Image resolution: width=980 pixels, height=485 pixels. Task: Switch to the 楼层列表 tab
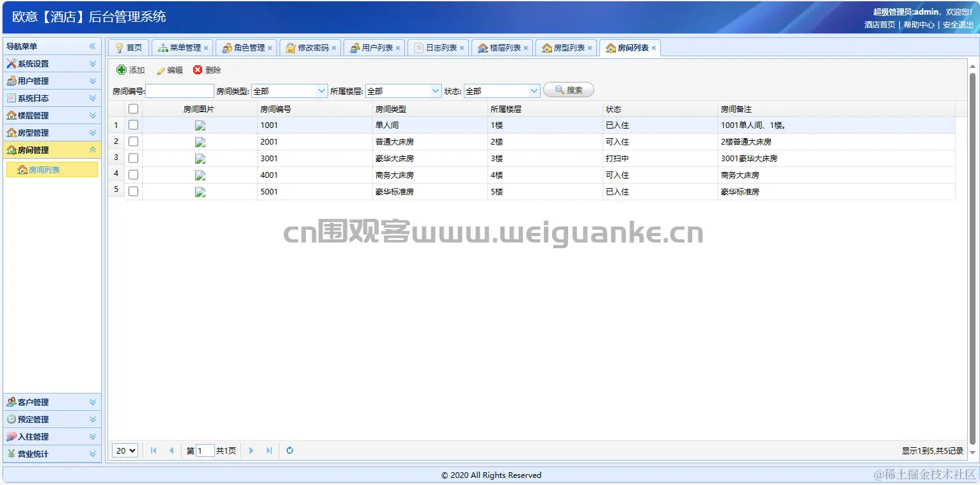[502, 48]
